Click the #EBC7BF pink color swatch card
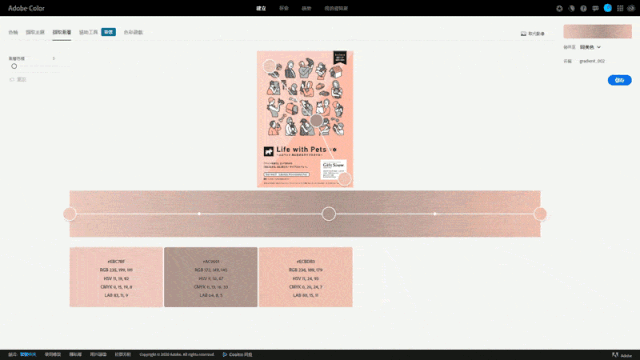This screenshot has height=360, width=640. click(116, 277)
